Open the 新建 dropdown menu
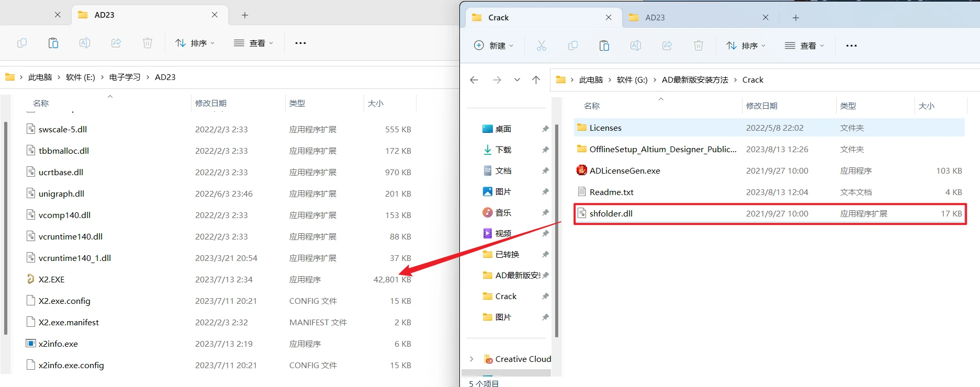 coord(493,45)
